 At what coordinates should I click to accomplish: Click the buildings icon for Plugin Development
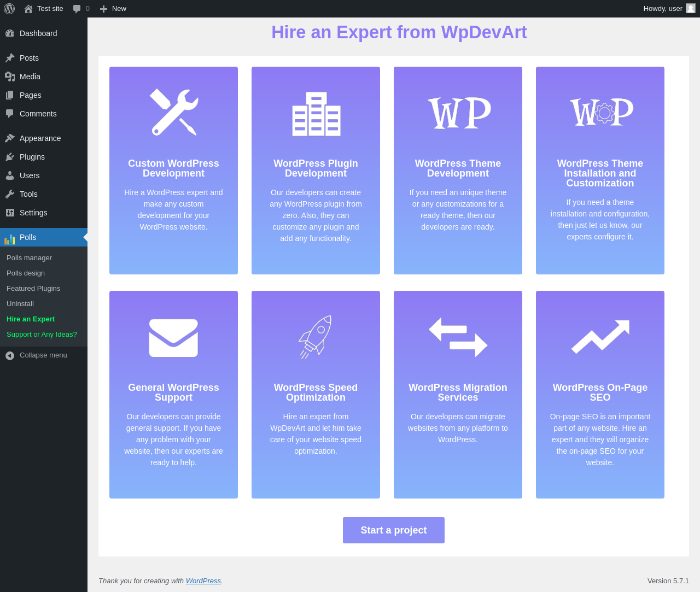pos(316,114)
